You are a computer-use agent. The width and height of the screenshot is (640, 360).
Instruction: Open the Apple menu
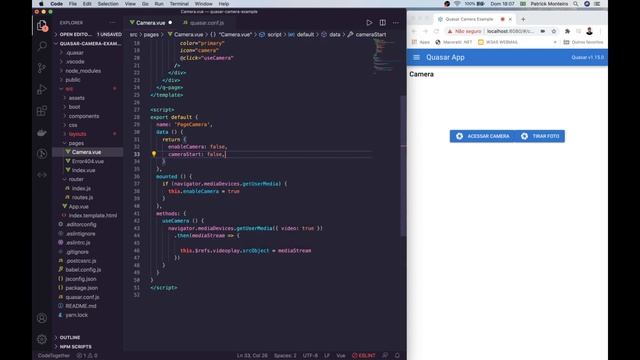41,4
